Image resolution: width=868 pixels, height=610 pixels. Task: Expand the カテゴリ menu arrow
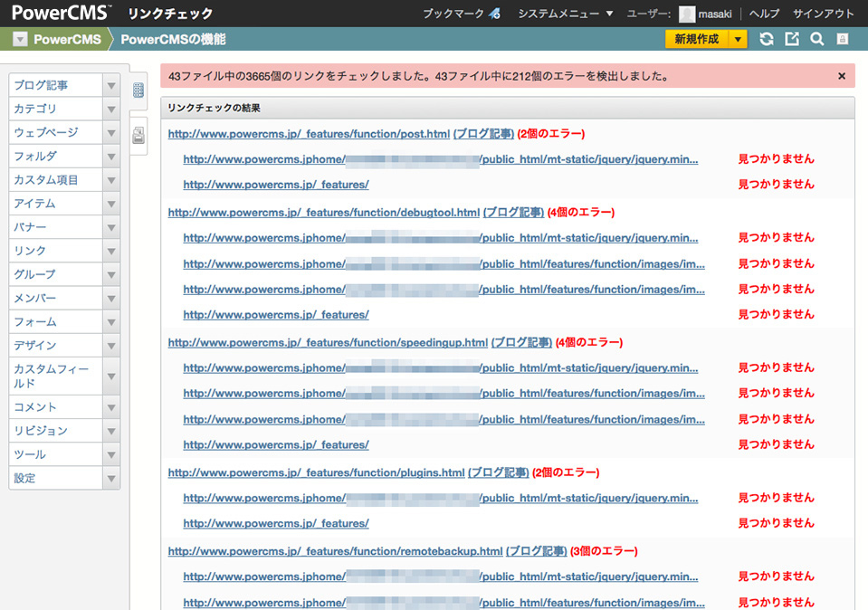[111, 109]
